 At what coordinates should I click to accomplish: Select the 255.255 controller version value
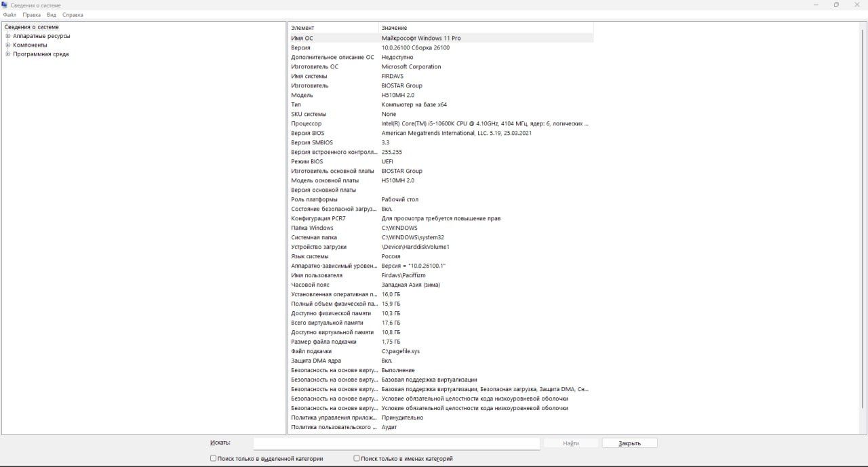click(392, 152)
